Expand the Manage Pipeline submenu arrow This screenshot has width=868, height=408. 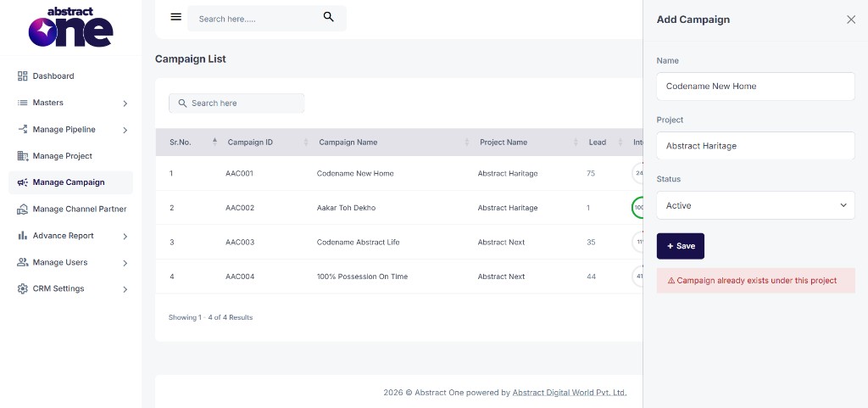pyautogui.click(x=125, y=130)
